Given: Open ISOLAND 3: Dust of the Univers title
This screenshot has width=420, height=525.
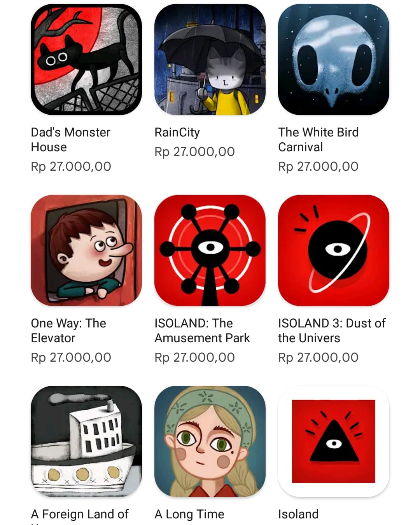Looking at the screenshot, I should click(332, 331).
